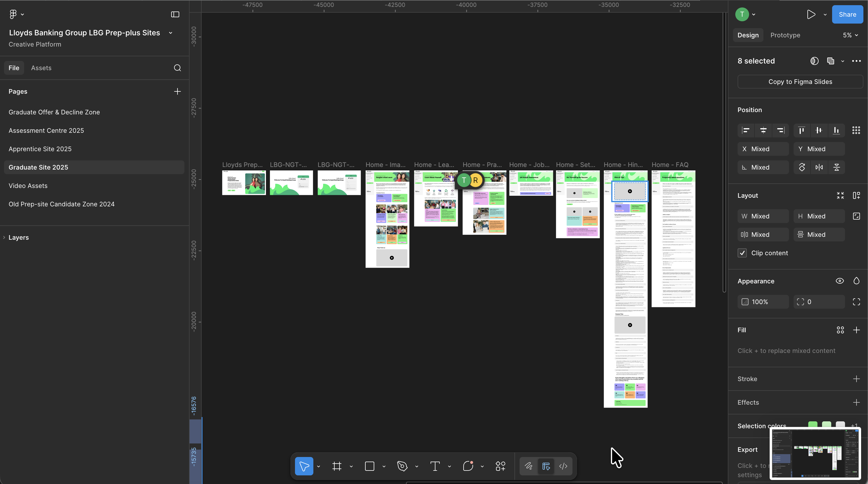Open the Actions components tool
Image resolution: width=868 pixels, height=484 pixels.
click(500, 466)
